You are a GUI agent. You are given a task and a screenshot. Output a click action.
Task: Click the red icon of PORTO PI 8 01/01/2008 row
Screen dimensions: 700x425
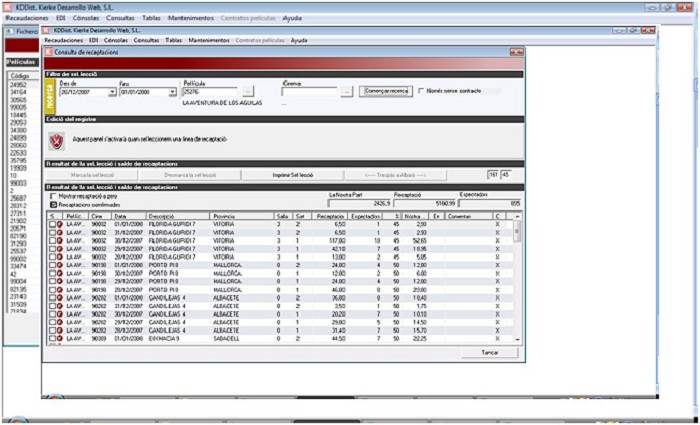pyautogui.click(x=59, y=265)
